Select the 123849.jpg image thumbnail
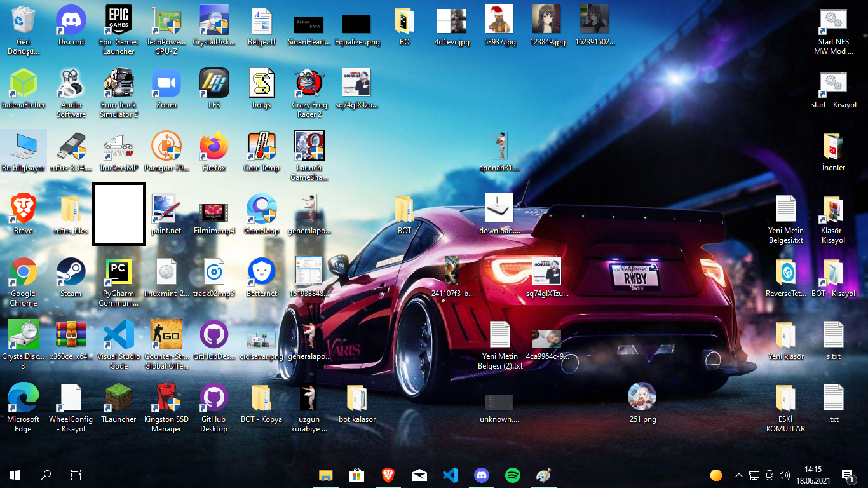Screen dimensions: 868x488 (x=548, y=26)
